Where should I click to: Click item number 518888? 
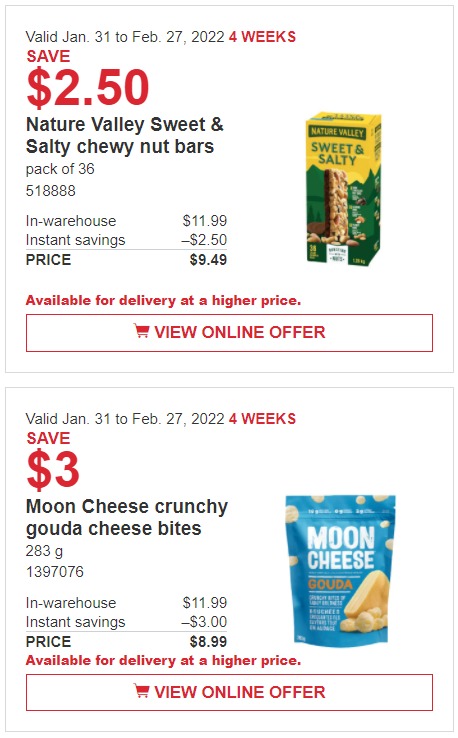[x=50, y=191]
